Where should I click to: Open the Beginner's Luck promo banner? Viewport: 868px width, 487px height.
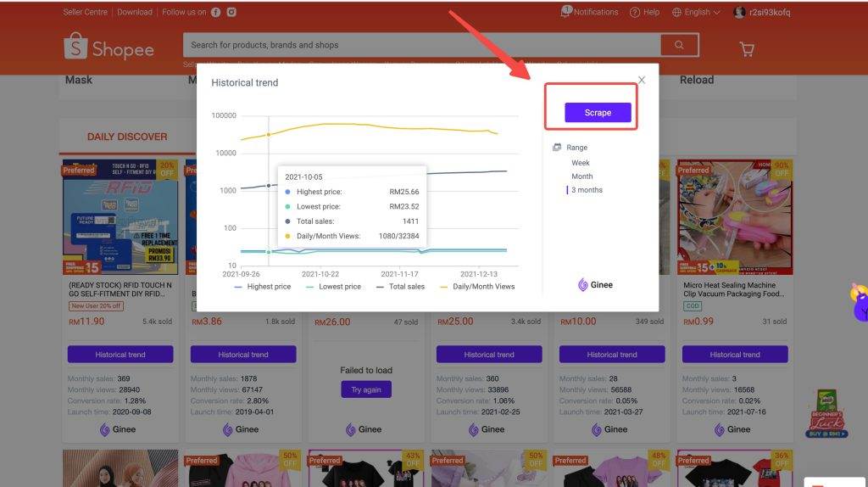(x=826, y=413)
